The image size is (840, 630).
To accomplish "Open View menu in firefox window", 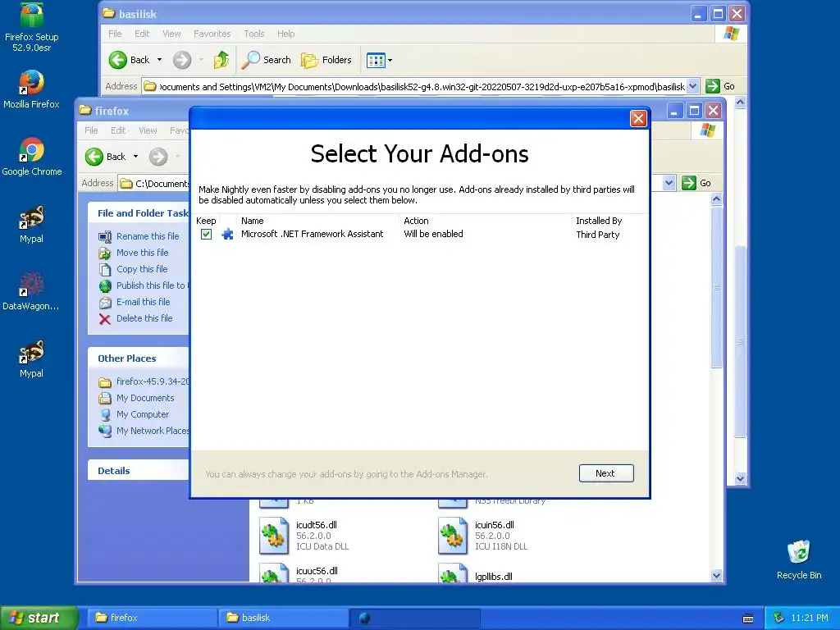I will 148,130.
